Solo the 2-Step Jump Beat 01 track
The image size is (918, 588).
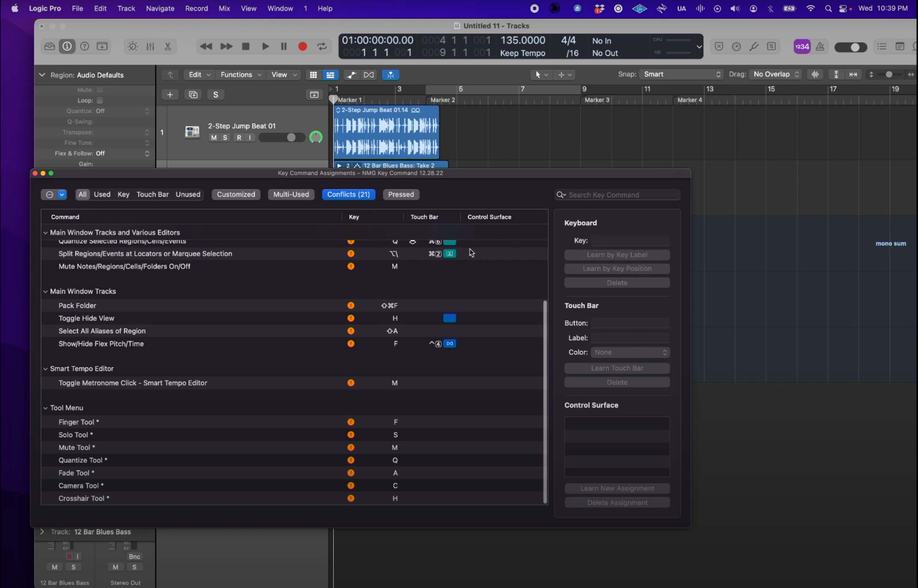(x=225, y=137)
